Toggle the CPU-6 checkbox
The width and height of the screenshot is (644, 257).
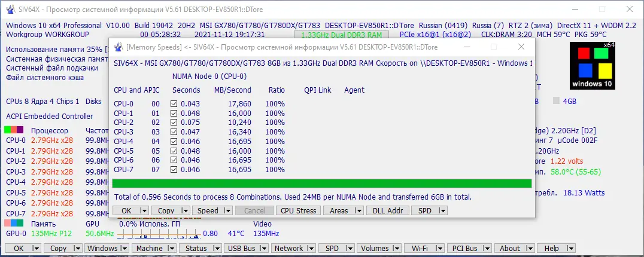[x=174, y=160]
